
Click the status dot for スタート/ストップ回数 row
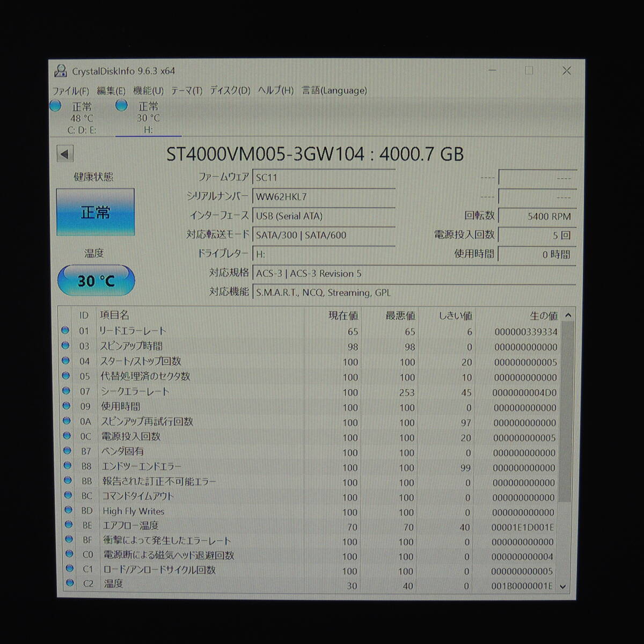tap(66, 361)
